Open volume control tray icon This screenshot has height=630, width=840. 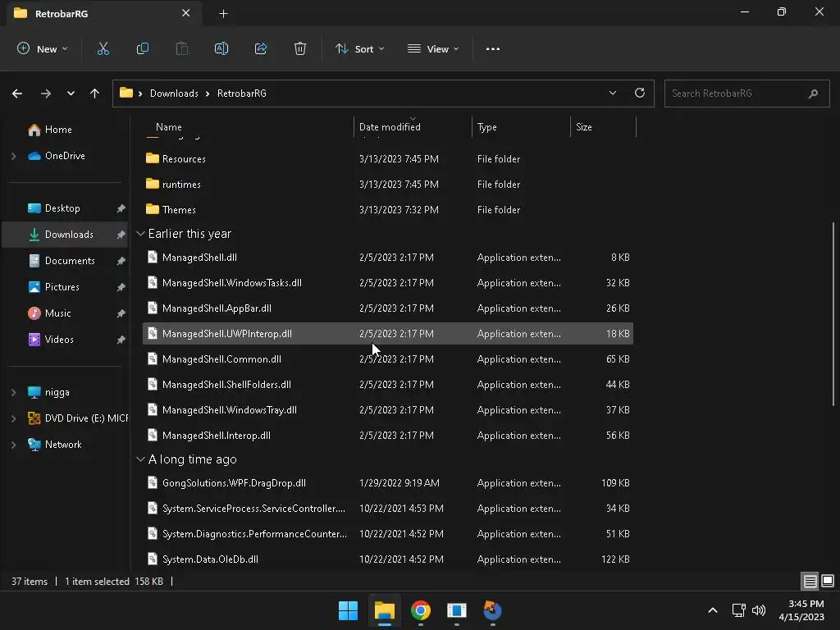tap(759, 610)
